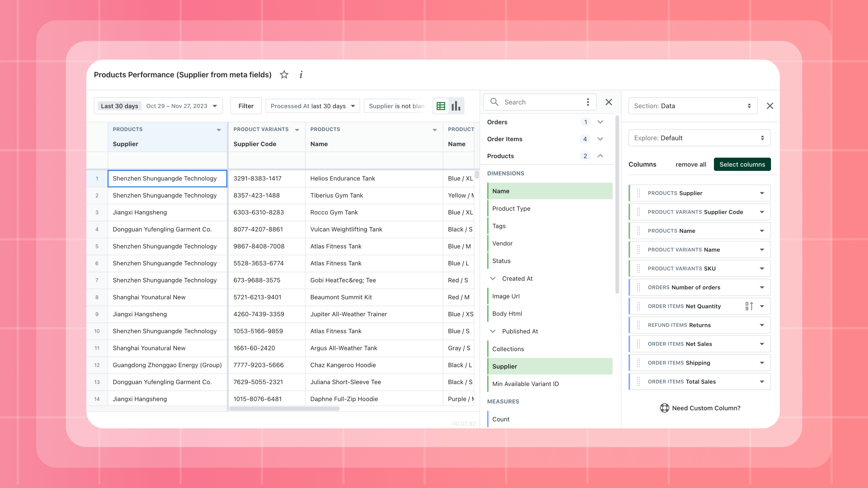Toggle the Image Url dimension
Screen dimensions: 868x488
549,296
